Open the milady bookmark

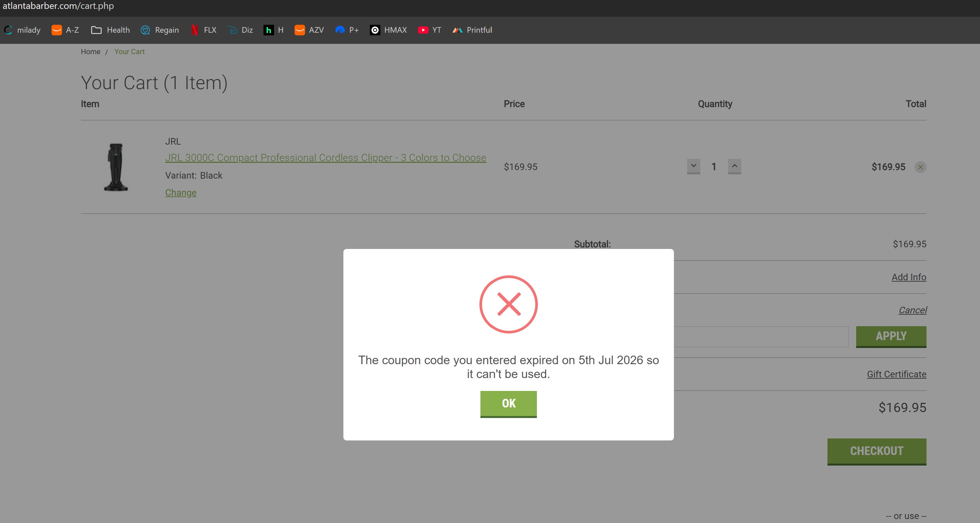point(22,30)
